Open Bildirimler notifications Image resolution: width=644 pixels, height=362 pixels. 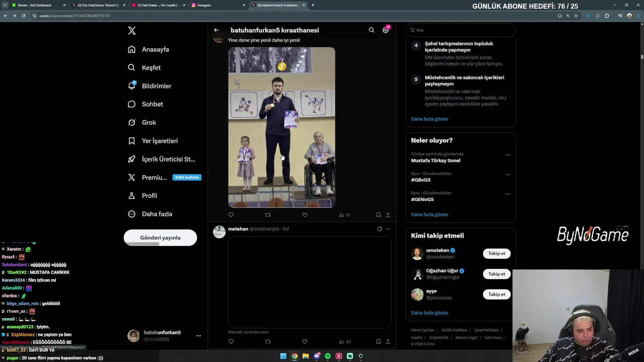pyautogui.click(x=149, y=86)
